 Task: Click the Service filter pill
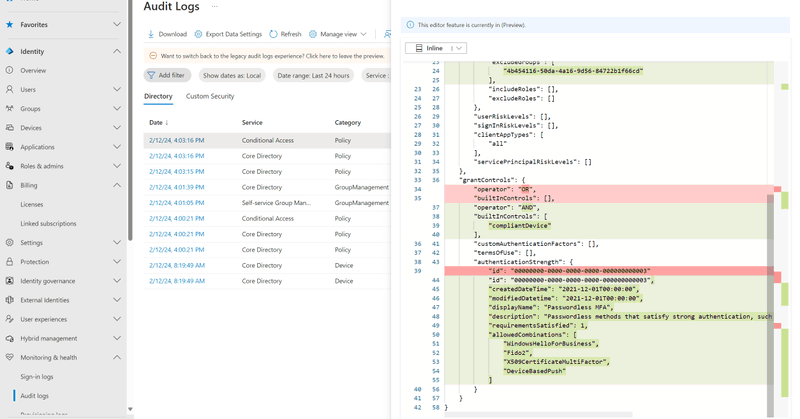pos(376,75)
